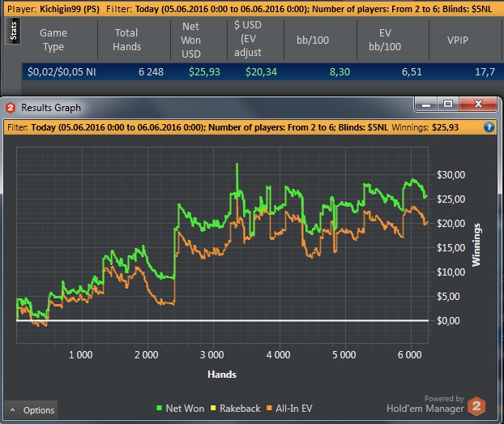The height and width of the screenshot is (424, 504).
Task: Click the EV bb/100 value 6,51
Action: pos(412,71)
